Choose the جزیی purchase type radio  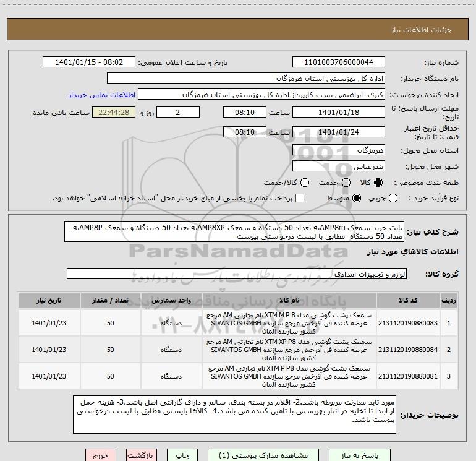[x=393, y=198]
